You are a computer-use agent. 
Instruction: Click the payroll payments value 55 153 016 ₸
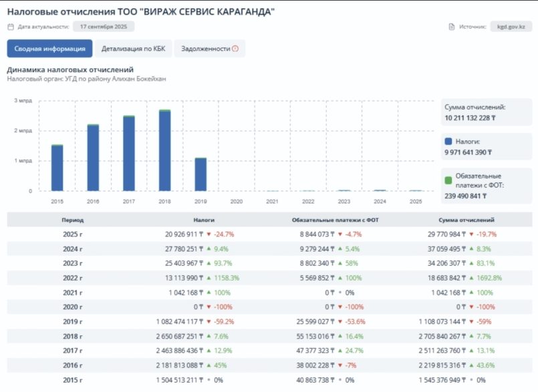(x=315, y=337)
